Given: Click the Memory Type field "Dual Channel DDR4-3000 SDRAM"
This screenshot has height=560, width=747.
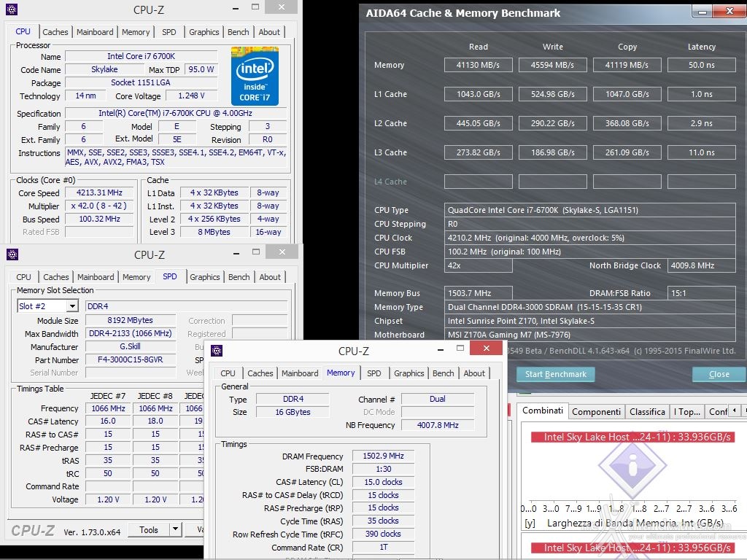Looking at the screenshot, I should tap(589, 307).
